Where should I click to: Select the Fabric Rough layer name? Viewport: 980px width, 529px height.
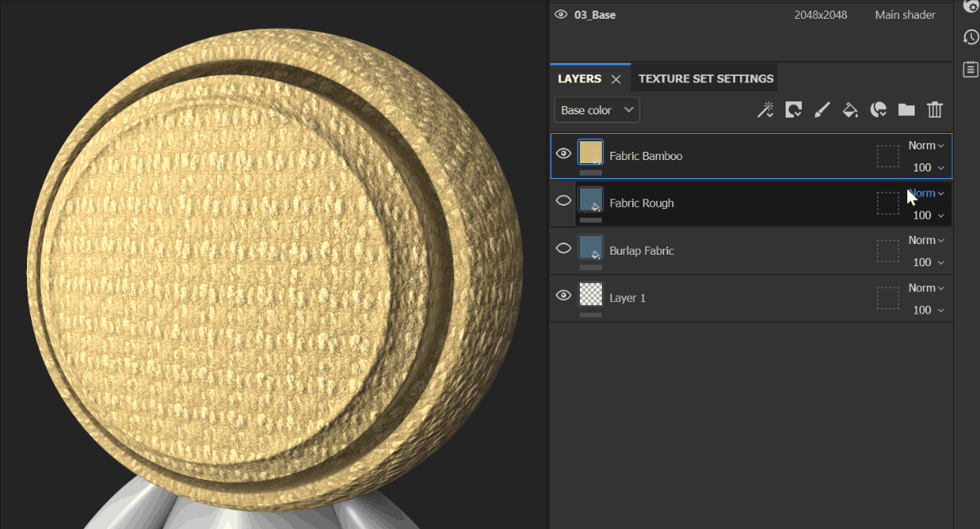click(642, 203)
